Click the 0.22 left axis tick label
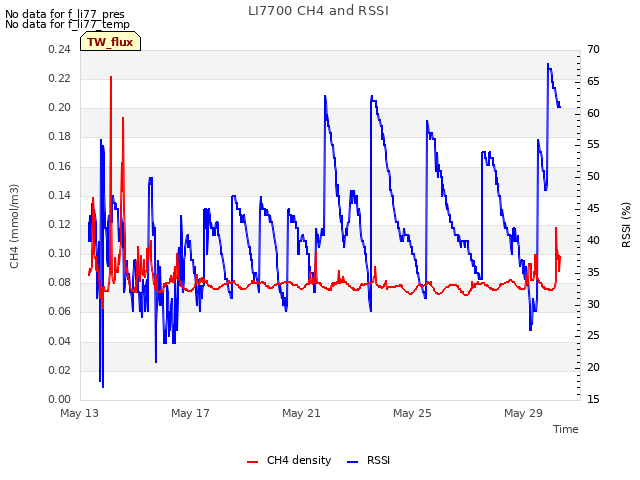The image size is (640, 480). (x=59, y=78)
